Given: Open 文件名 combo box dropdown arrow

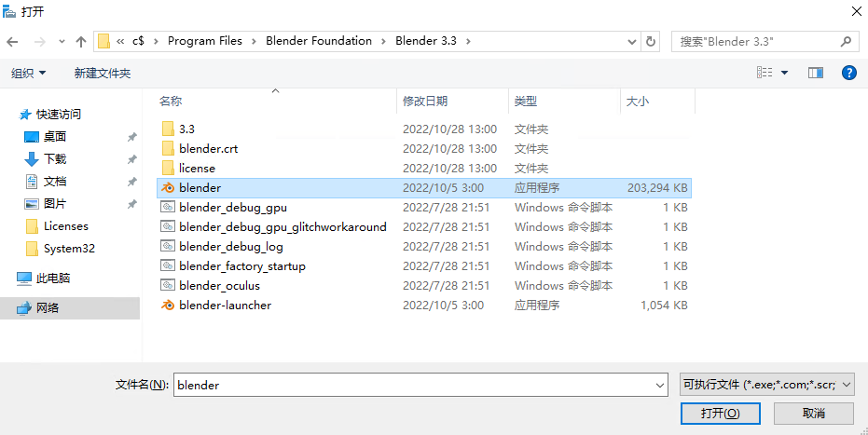Looking at the screenshot, I should pyautogui.click(x=660, y=386).
